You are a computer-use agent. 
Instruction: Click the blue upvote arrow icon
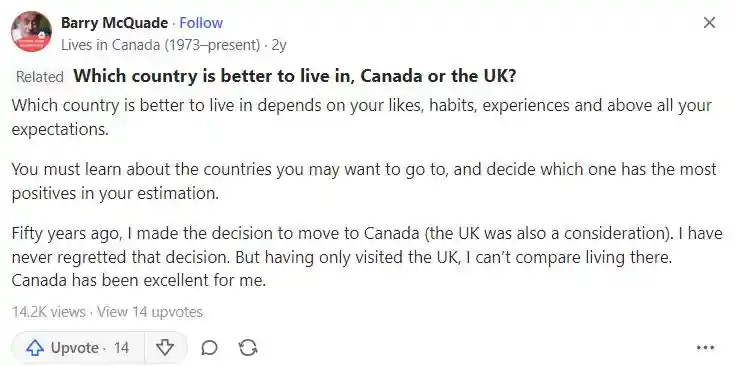(35, 348)
